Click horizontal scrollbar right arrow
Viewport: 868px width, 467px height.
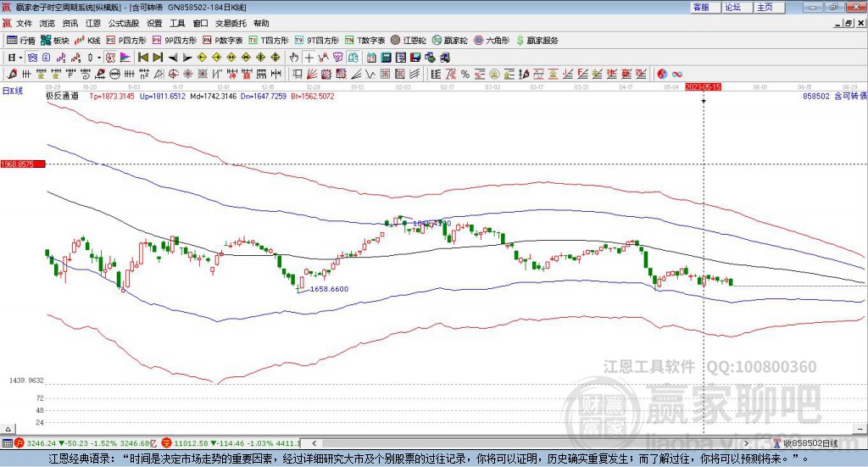click(747, 443)
